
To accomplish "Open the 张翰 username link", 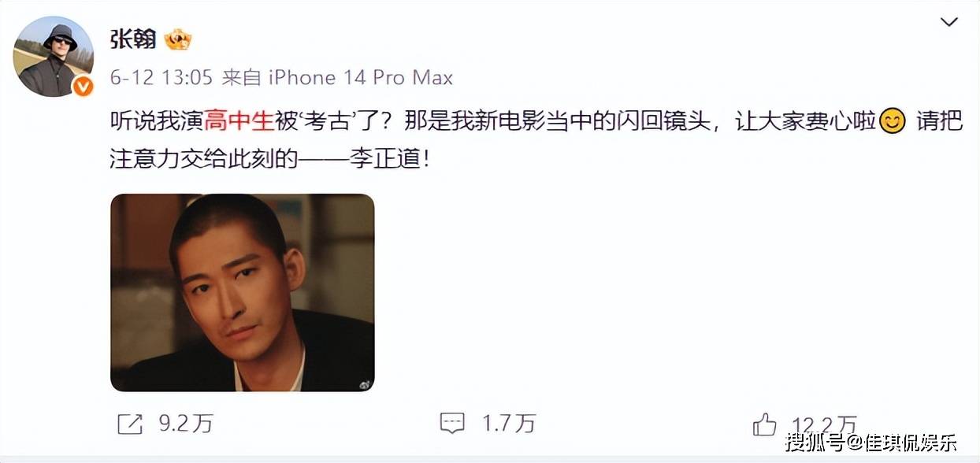I will (133, 39).
